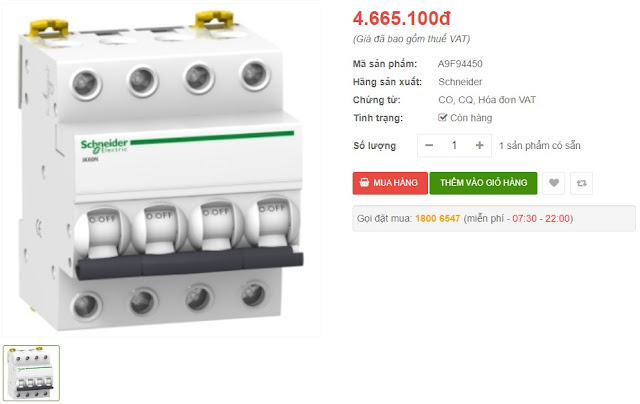Click the plus quantity button

click(x=480, y=145)
